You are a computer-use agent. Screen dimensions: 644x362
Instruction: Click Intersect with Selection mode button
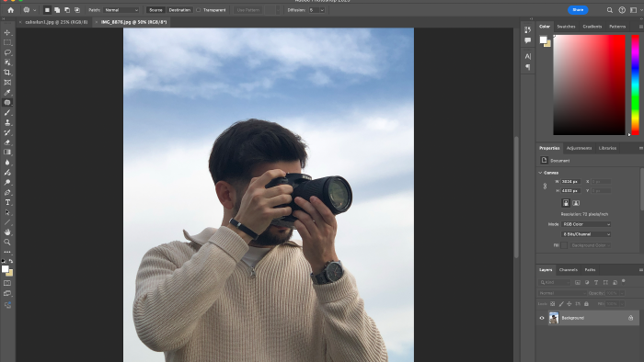tap(76, 10)
